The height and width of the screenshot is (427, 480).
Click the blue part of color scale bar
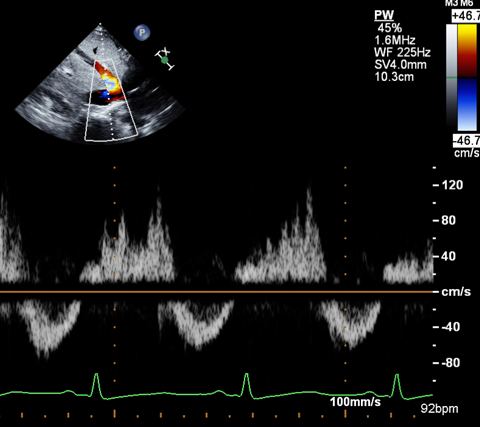coord(467,104)
